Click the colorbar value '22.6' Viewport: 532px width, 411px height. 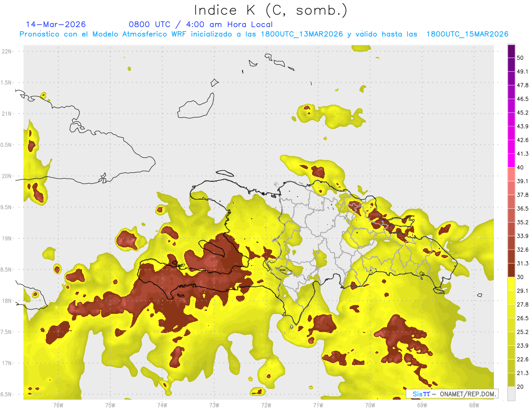(523, 360)
